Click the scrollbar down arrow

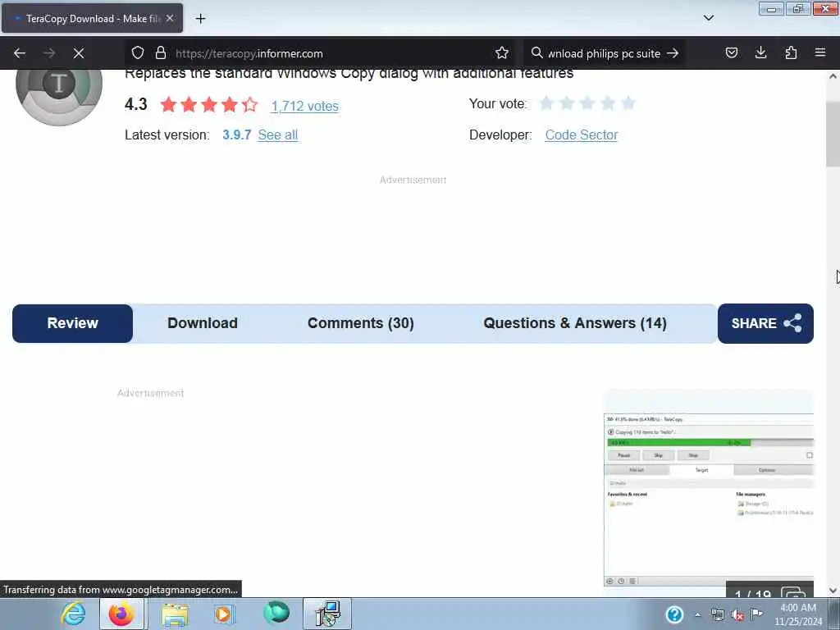[833, 591]
